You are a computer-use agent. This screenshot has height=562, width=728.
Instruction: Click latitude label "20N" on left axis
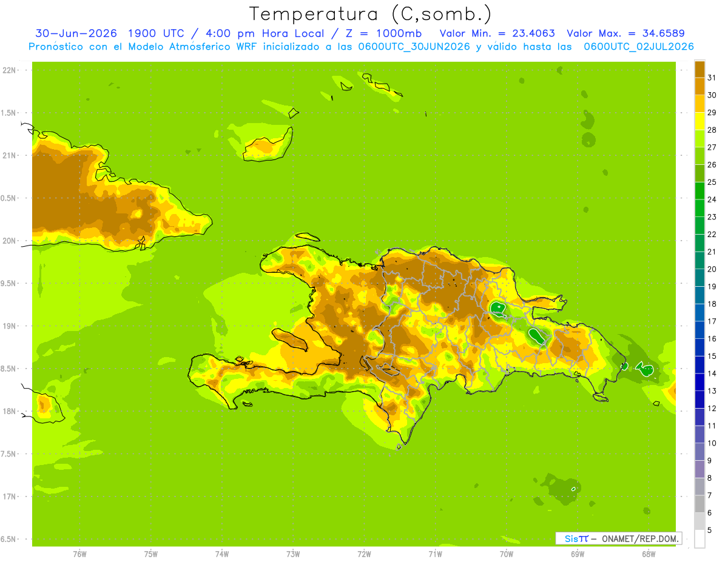click(x=9, y=241)
